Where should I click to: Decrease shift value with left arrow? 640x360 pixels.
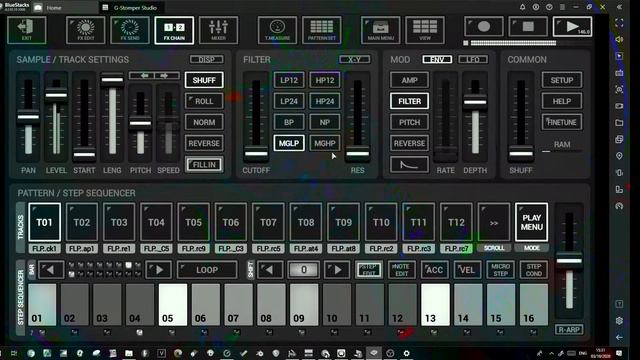tap(269, 270)
